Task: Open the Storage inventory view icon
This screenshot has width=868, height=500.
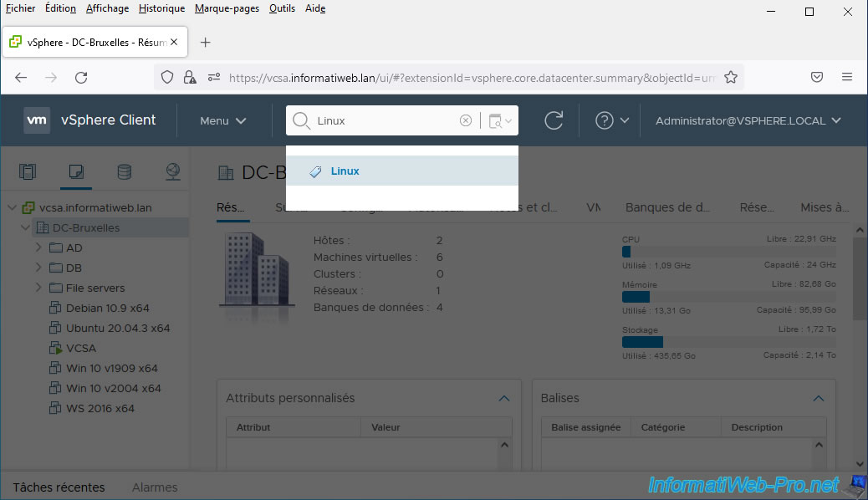Action: [x=124, y=172]
